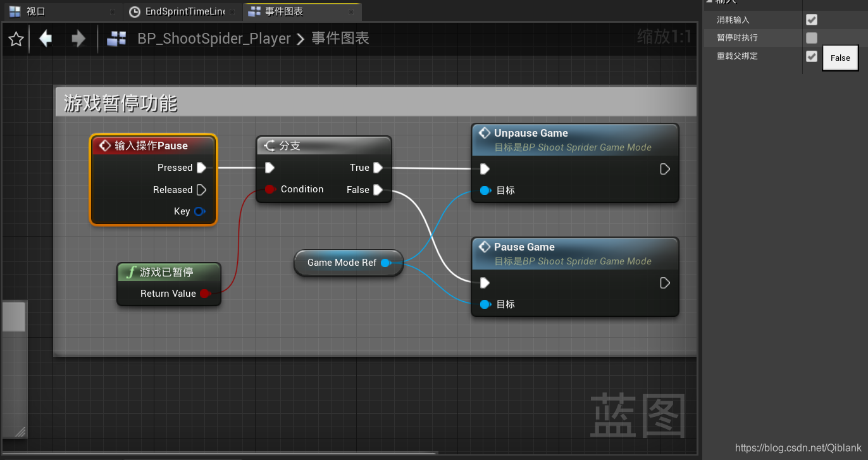Click the star bookmark icon
The height and width of the screenshot is (460, 868).
coord(16,39)
